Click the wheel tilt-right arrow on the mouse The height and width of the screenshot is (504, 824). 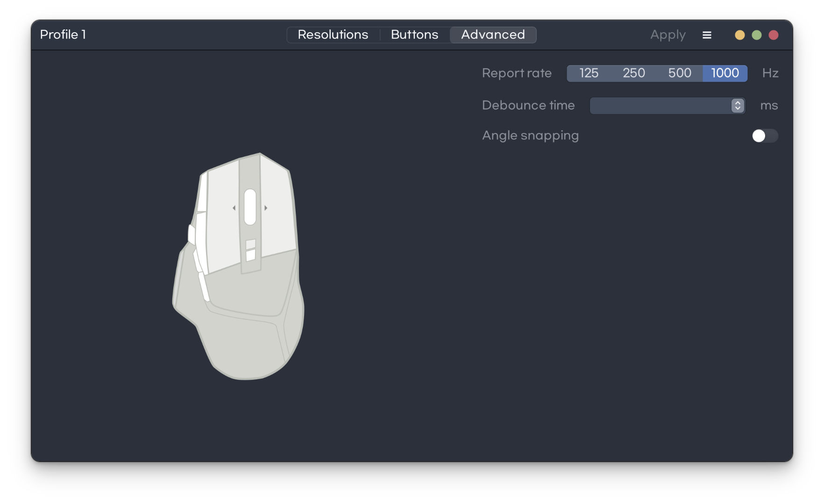[266, 208]
